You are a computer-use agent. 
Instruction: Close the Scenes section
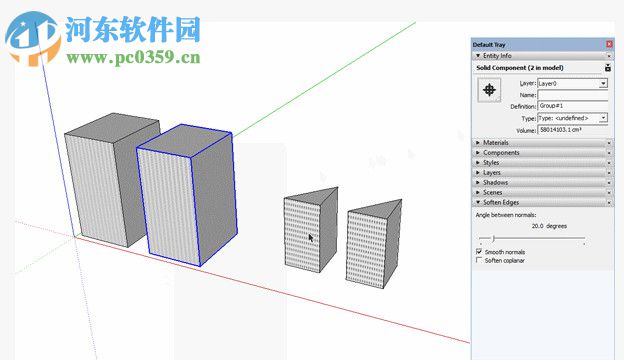point(609,193)
